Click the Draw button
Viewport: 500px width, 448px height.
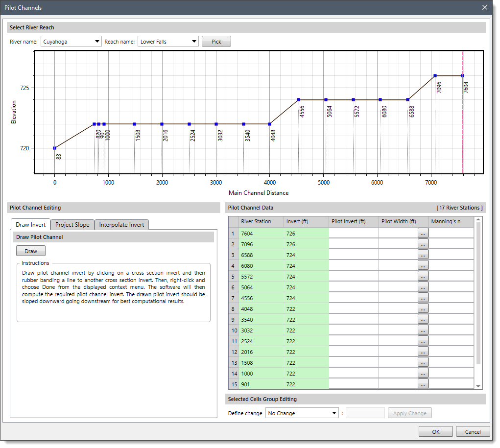pos(31,251)
